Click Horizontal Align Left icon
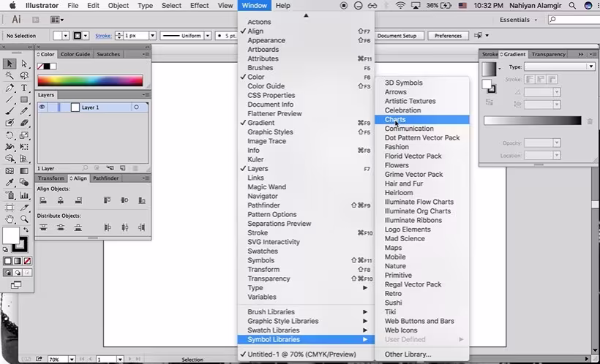Screen dimensions: 600x364 [x=43, y=200]
